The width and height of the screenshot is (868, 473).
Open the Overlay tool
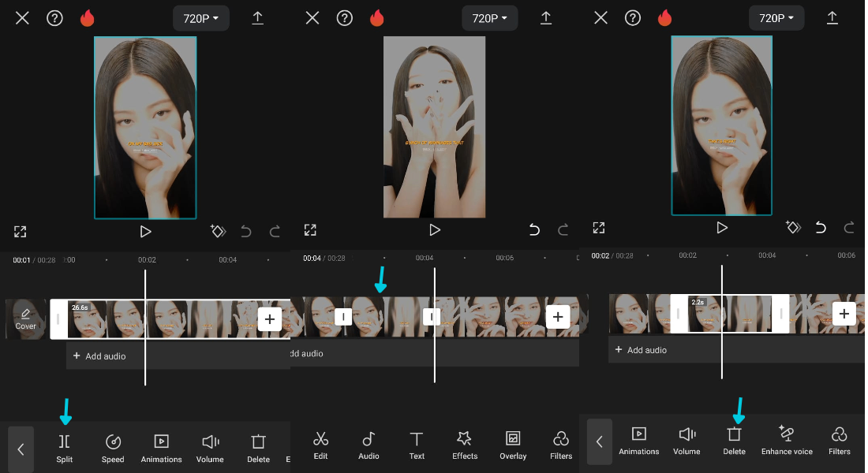[x=513, y=445]
